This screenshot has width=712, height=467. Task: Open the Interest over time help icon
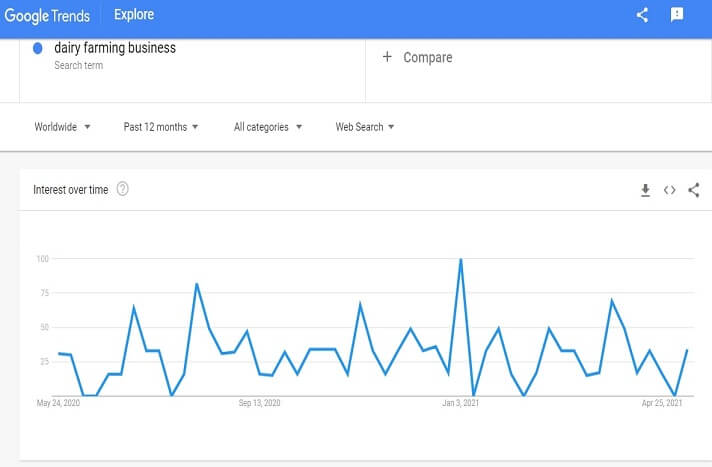coord(123,189)
